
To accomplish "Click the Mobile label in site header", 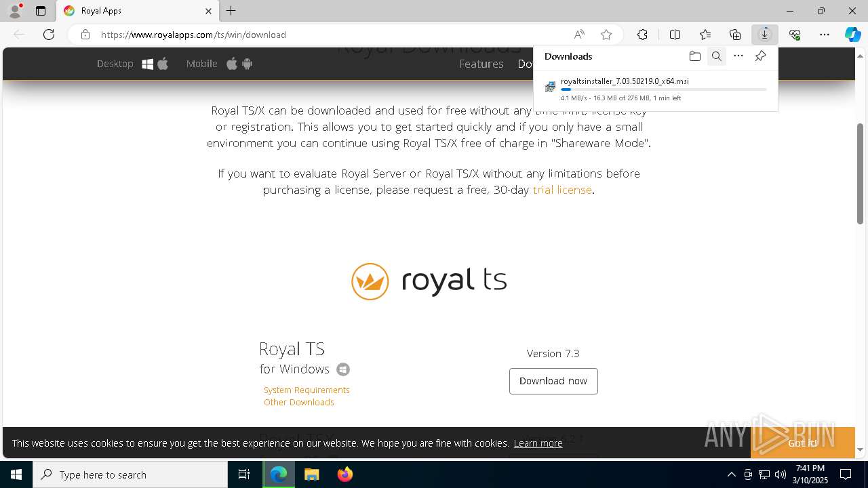I will (x=202, y=64).
